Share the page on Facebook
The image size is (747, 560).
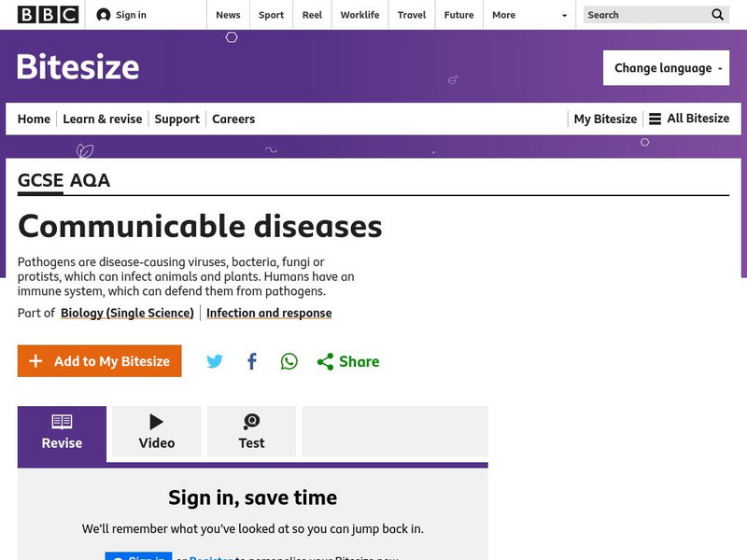[x=251, y=361]
